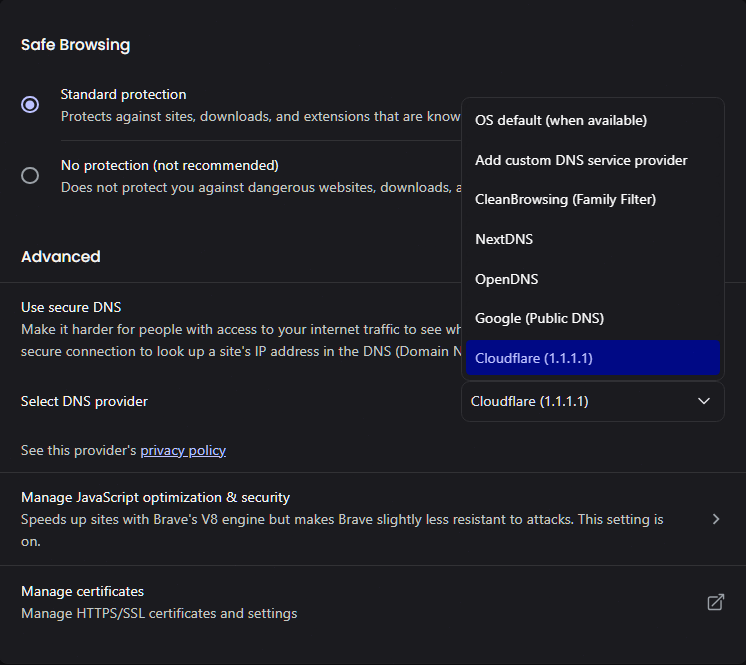This screenshot has height=665, width=746.
Task: Click the external link icon for Manage certificates
Action: [715, 602]
